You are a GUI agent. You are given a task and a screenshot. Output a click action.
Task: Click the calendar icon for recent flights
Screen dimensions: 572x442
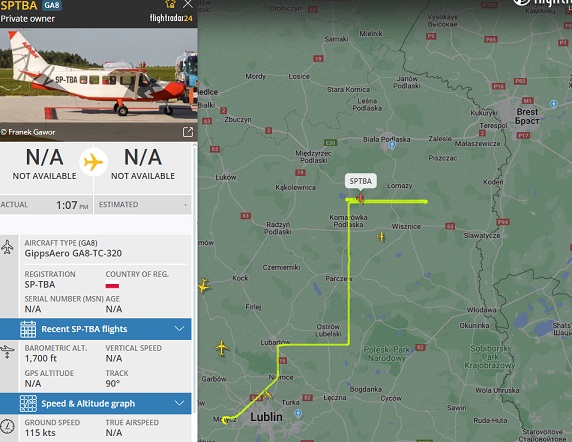(28, 329)
